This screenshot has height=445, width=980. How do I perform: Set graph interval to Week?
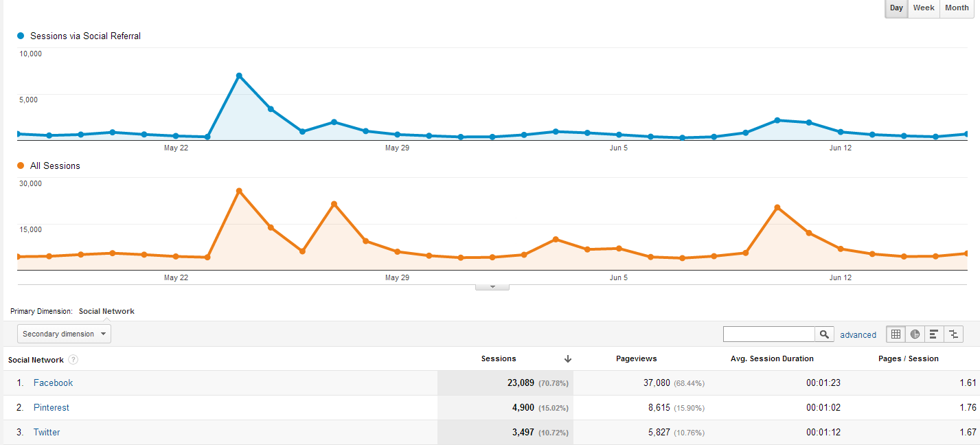(x=923, y=8)
